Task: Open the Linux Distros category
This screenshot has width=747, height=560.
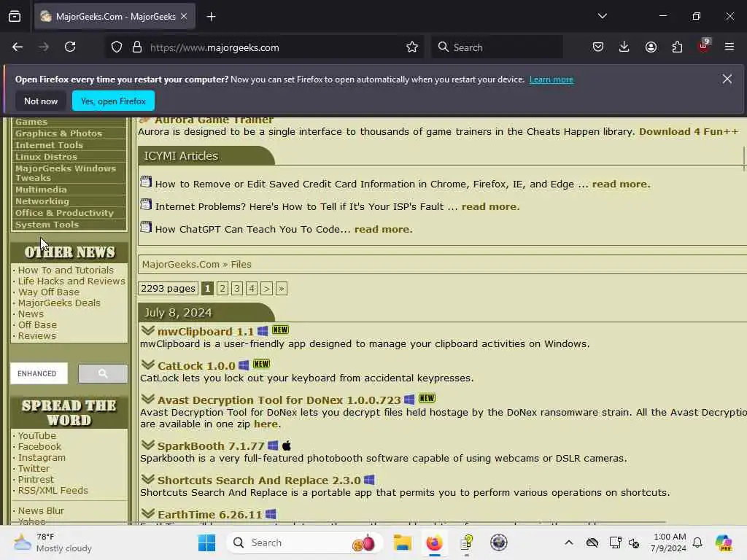Action: pyautogui.click(x=46, y=157)
